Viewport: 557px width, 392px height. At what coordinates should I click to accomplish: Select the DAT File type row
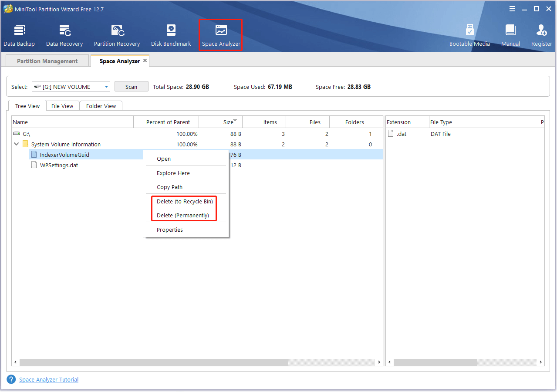(465, 134)
